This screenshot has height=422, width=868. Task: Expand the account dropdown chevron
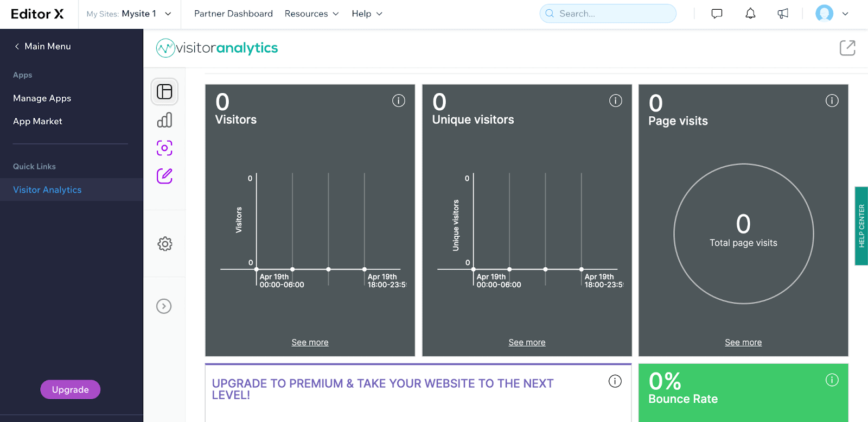845,14
